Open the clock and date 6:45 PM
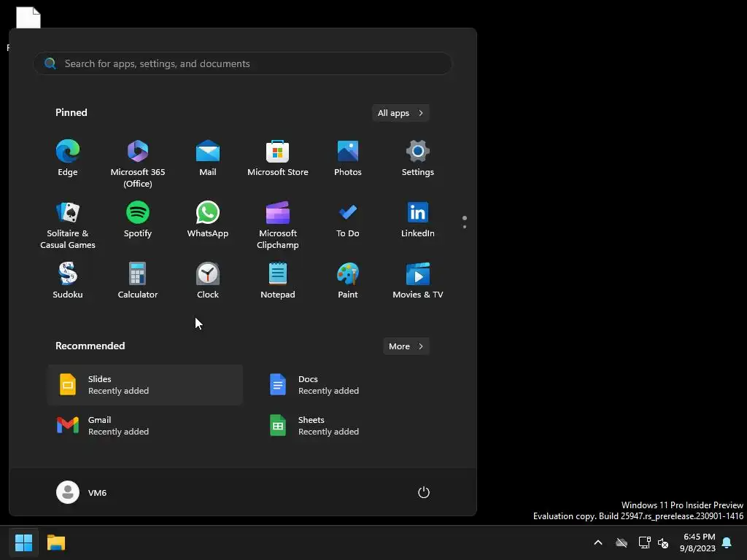The height and width of the screenshot is (560, 747). point(697,542)
